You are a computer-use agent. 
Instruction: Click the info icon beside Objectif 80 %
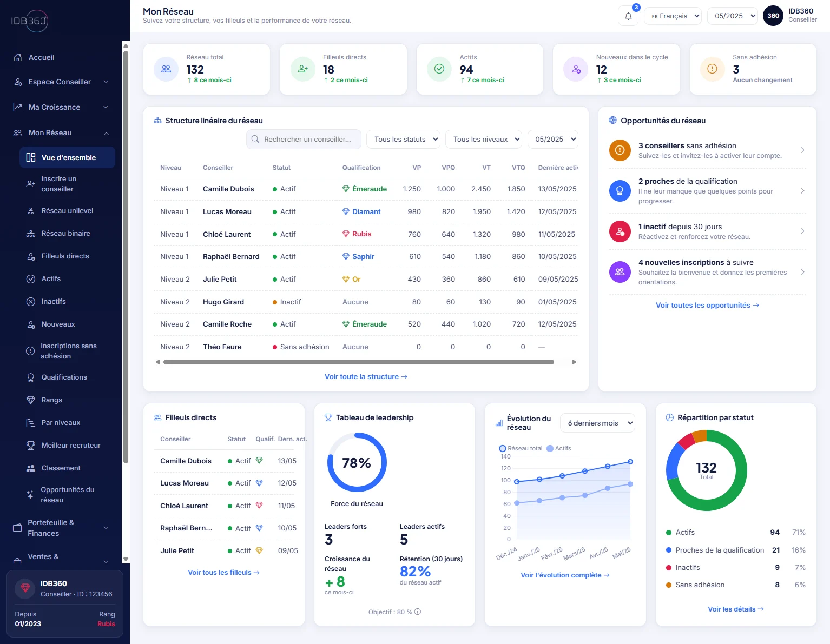click(418, 612)
